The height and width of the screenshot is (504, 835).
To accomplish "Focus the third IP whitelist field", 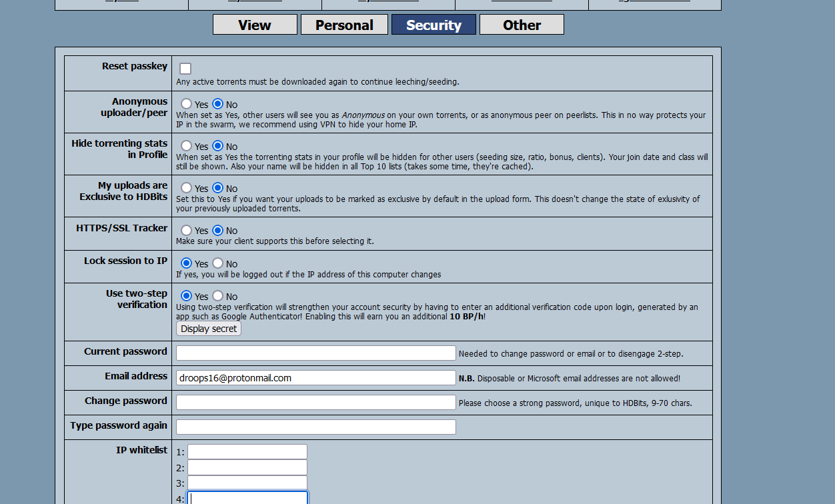I will pos(247,483).
